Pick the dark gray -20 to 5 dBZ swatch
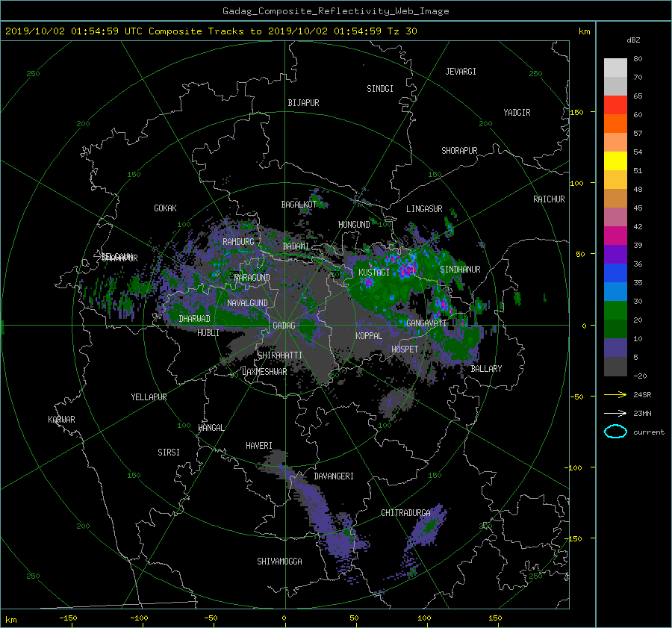 (615, 367)
